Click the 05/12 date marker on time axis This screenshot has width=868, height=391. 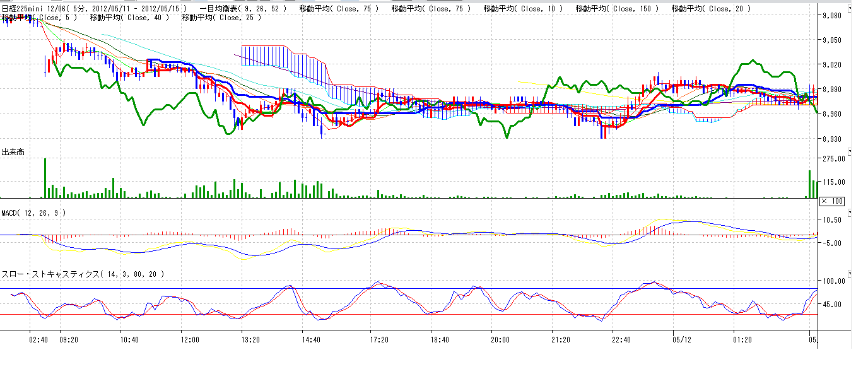tap(682, 340)
